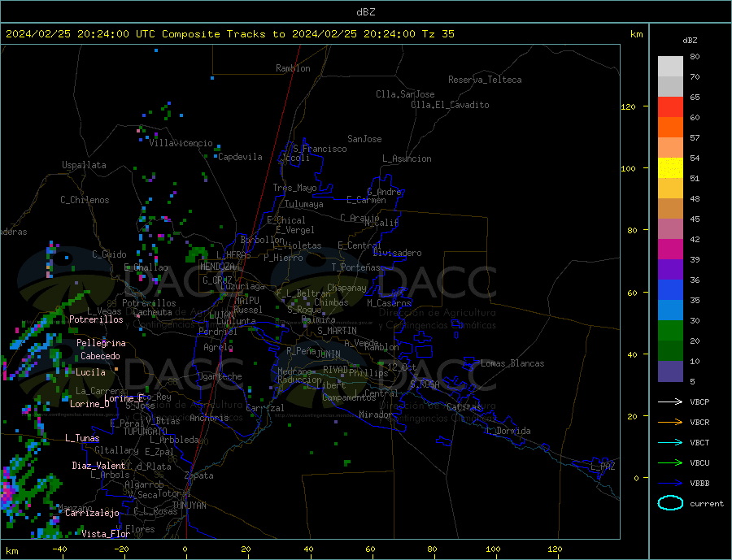Screen dimensions: 732x560
Task: Click the Anchoris label
Action: tap(209, 418)
